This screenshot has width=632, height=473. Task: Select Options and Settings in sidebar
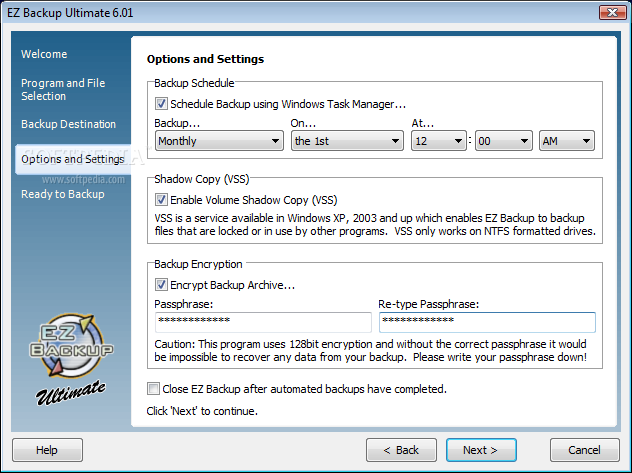click(x=73, y=159)
